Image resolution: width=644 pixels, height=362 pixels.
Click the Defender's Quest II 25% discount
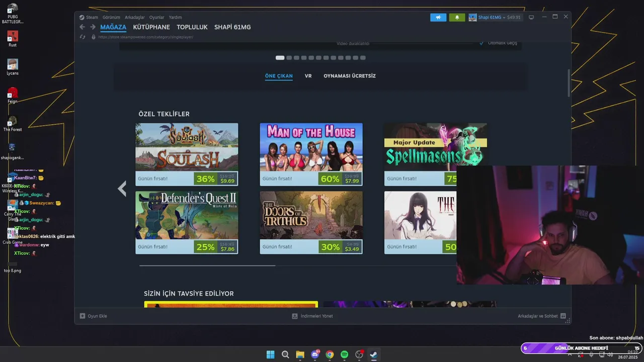pos(206,247)
